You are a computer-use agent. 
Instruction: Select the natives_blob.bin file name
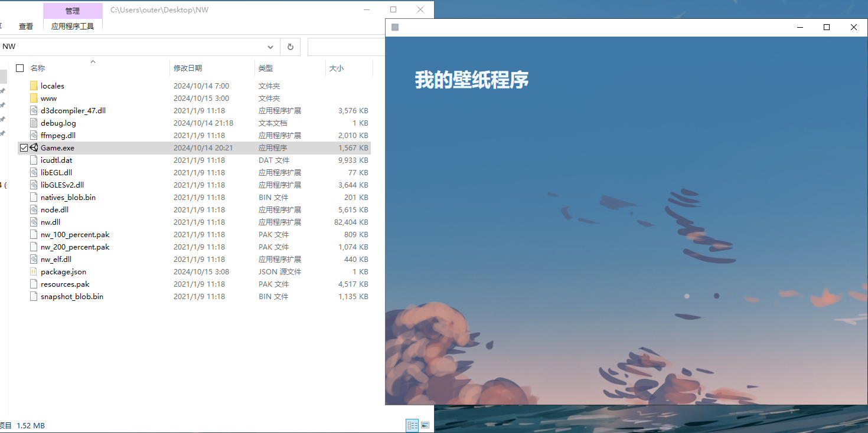tap(68, 198)
